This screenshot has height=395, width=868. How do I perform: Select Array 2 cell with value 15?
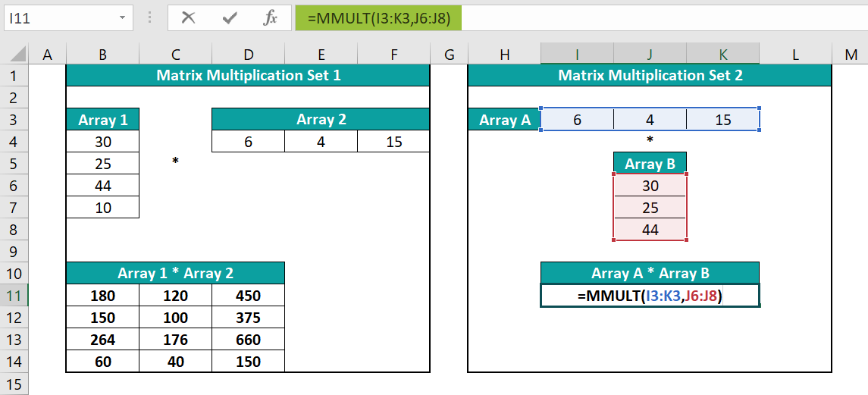pos(393,141)
